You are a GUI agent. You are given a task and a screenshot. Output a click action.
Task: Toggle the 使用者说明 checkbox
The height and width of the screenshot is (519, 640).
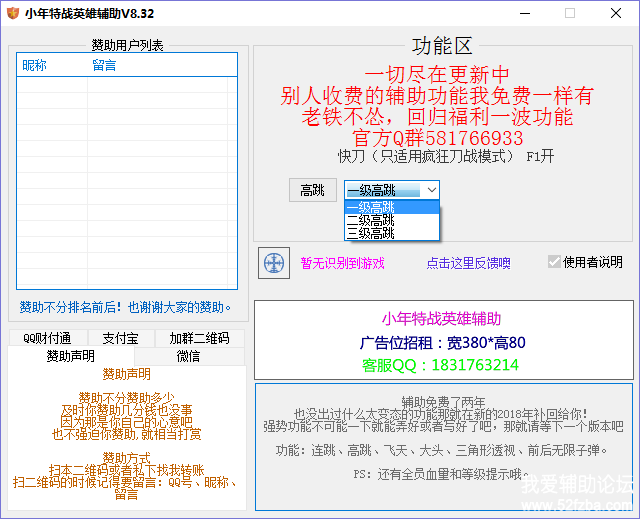click(555, 262)
